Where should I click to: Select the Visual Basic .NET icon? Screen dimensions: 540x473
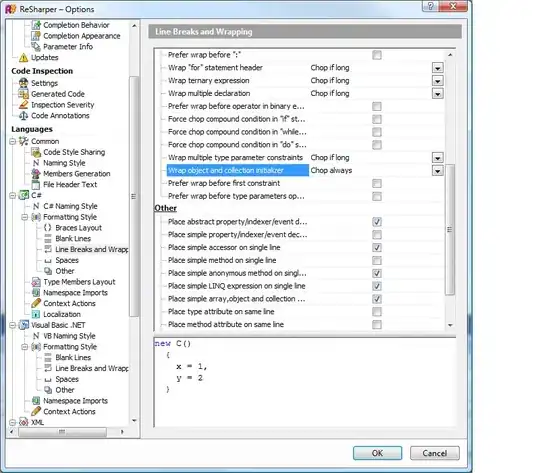23,325
